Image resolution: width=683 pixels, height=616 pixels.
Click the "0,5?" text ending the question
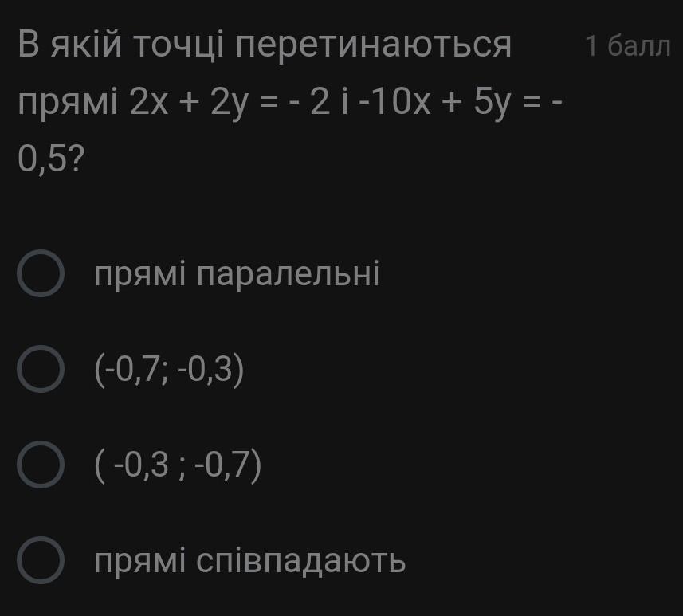pos(51,159)
